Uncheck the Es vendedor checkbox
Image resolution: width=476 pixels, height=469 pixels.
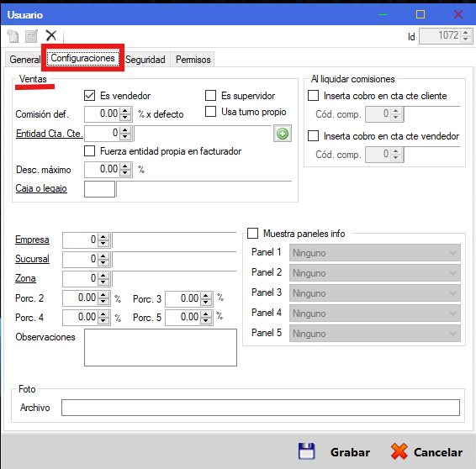(x=89, y=96)
